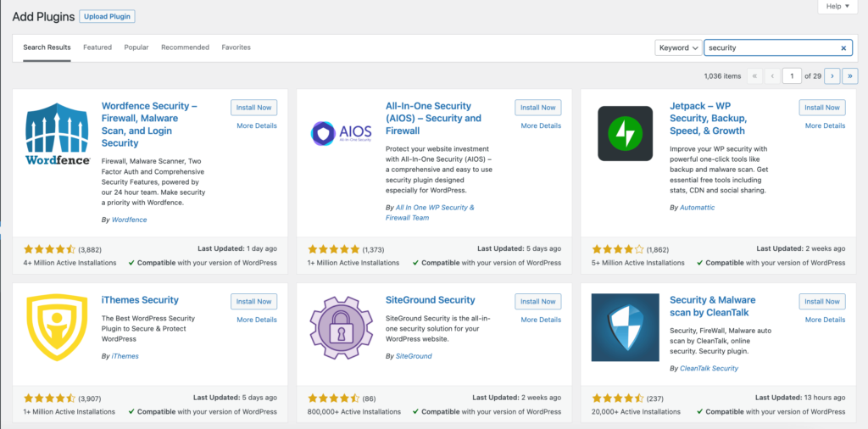The height and width of the screenshot is (429, 868).
Task: Click 'Last Updated: 13 hours ago' text
Action: click(802, 398)
